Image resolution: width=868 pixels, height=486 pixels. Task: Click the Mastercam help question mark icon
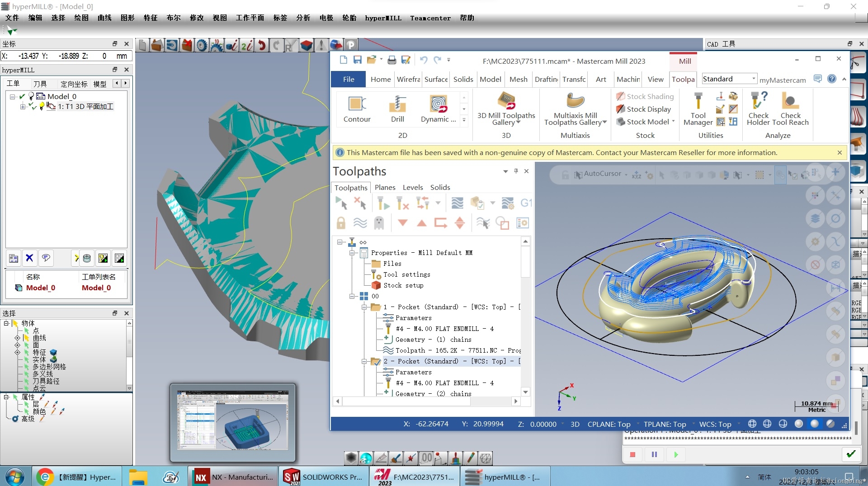click(x=831, y=79)
